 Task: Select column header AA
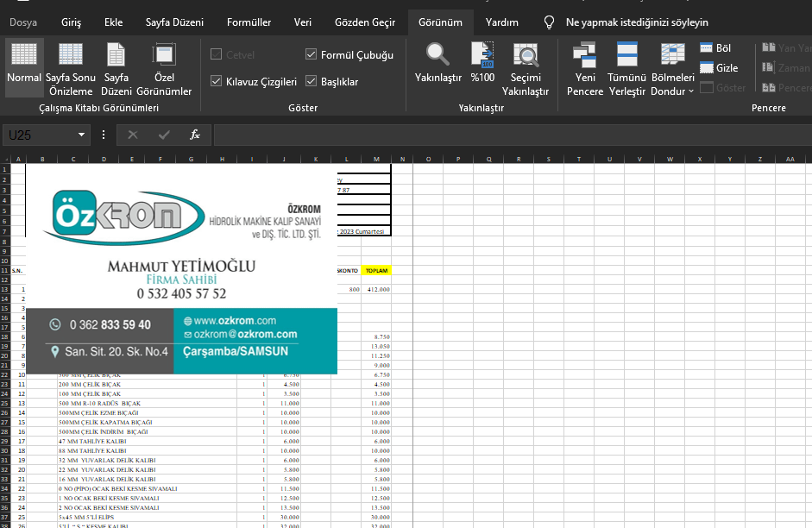click(790, 159)
